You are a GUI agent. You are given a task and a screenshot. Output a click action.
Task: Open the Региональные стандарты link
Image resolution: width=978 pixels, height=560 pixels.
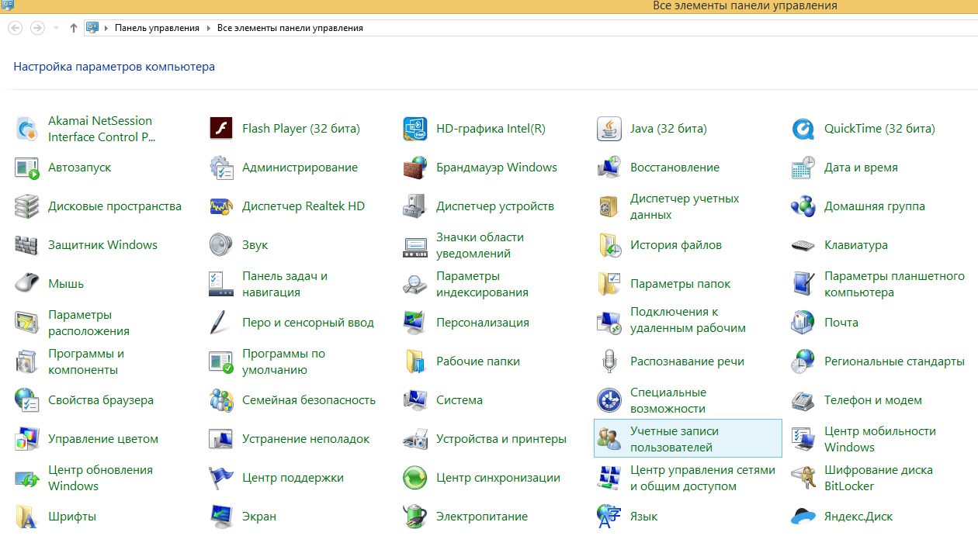894,361
